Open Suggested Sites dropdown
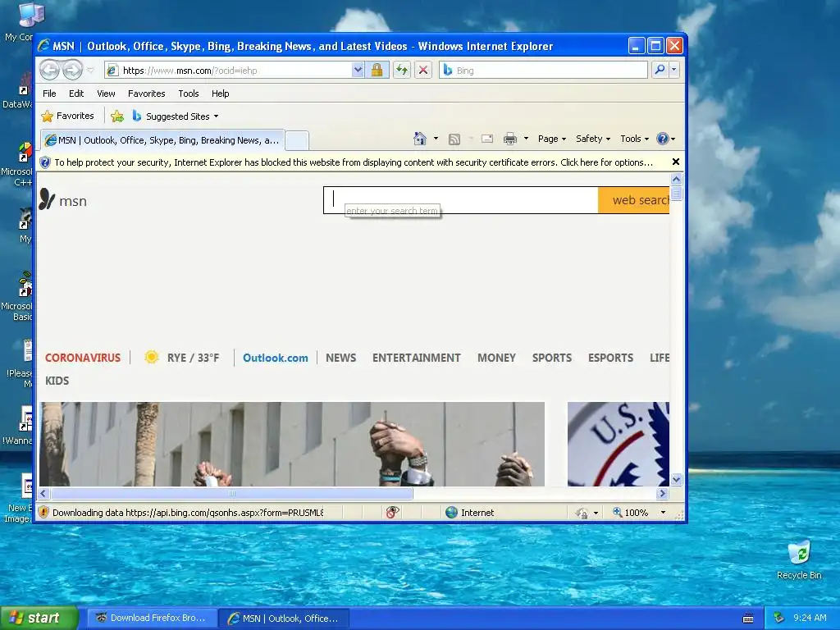The image size is (840, 630). [x=176, y=116]
